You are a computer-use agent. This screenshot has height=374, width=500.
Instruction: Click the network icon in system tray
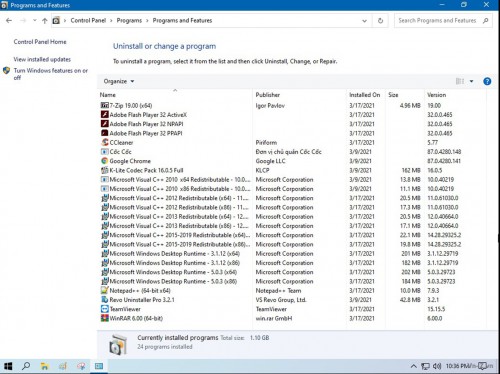tap(425, 366)
